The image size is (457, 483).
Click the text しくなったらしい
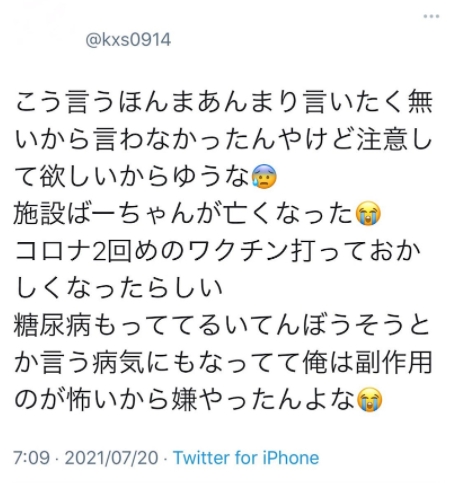tap(119, 288)
